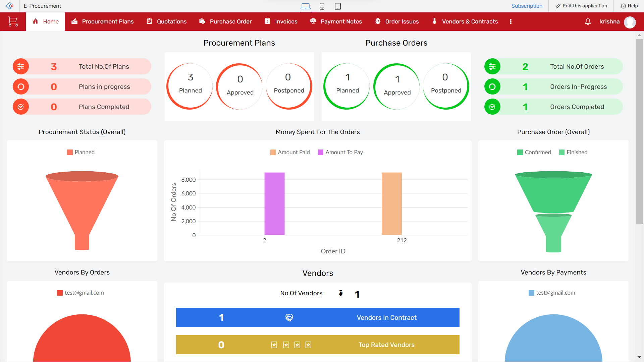This screenshot has width=644, height=362.
Task: Click the blue Vendors By Payments pie
Action: pyautogui.click(x=553, y=339)
